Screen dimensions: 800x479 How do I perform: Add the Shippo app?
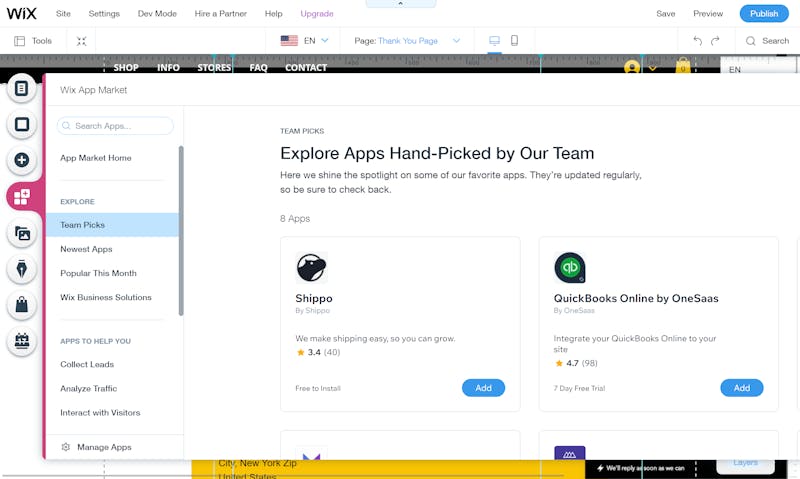pyautogui.click(x=483, y=388)
